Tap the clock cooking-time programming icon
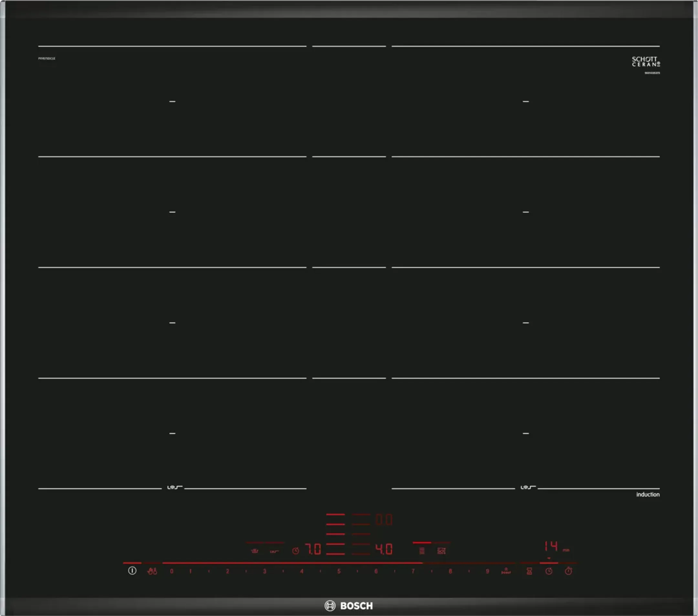 coord(549,571)
